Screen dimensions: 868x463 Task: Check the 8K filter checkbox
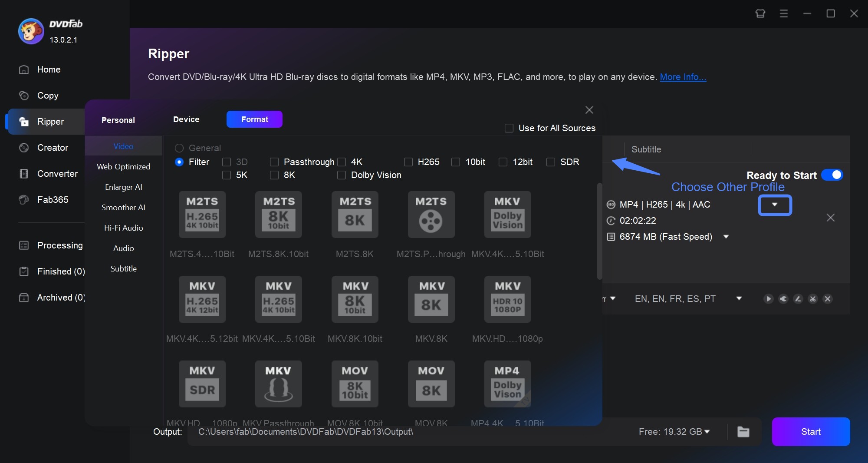pos(274,175)
